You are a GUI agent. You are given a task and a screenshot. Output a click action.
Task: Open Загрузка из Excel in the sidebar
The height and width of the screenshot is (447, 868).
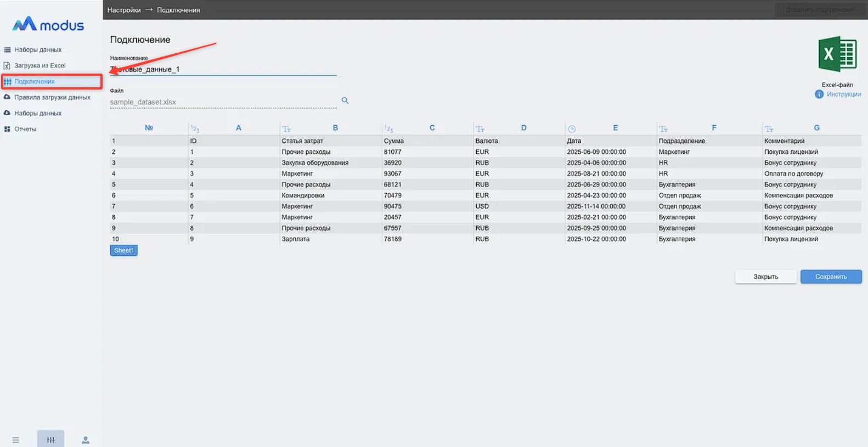click(x=40, y=65)
